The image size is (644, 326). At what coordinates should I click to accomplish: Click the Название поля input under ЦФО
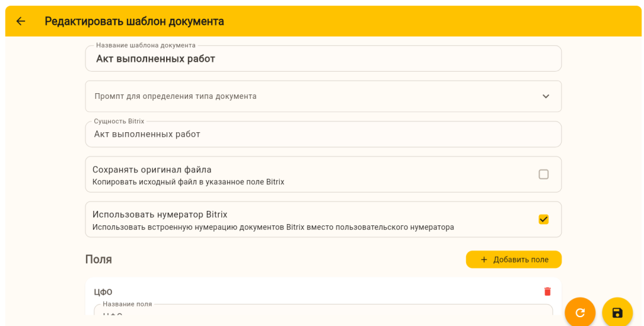click(323, 315)
